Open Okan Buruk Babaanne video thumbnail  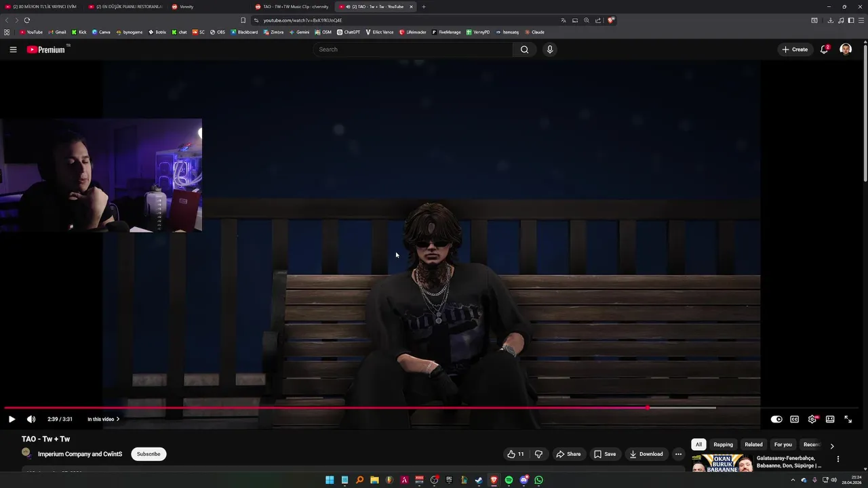pos(722,463)
